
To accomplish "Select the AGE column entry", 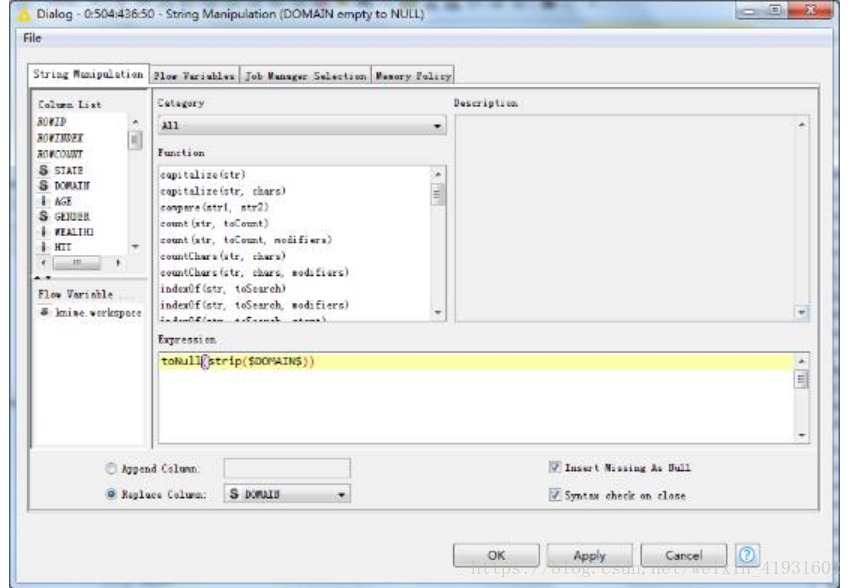I will click(63, 201).
